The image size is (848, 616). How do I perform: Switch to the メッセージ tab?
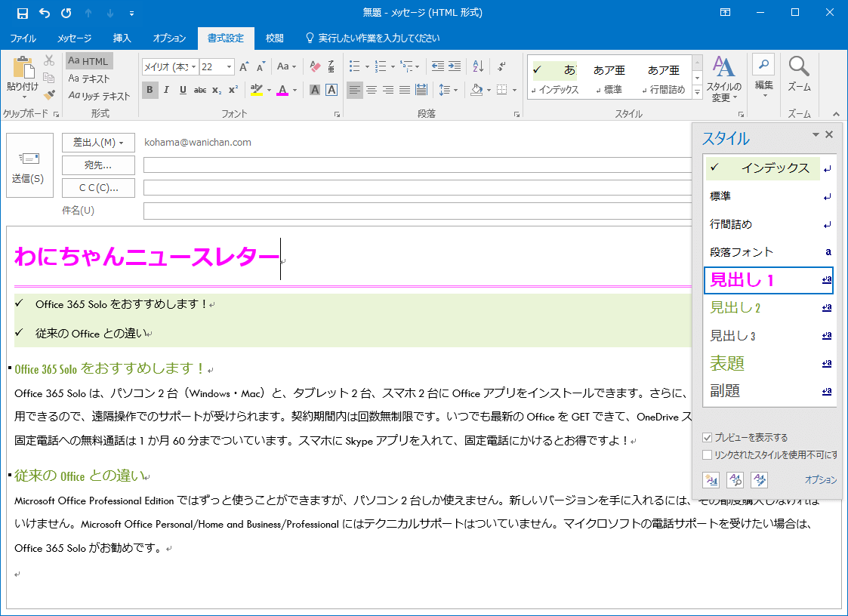click(x=75, y=38)
